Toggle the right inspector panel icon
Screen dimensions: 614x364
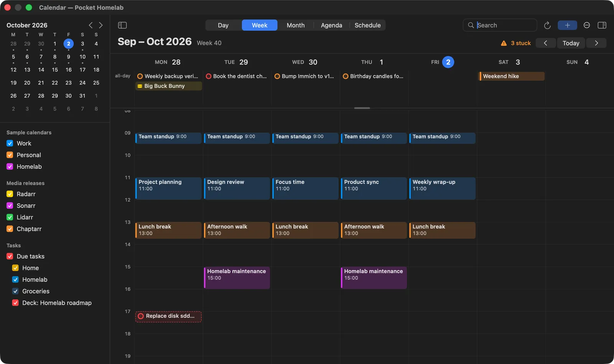coord(602,25)
